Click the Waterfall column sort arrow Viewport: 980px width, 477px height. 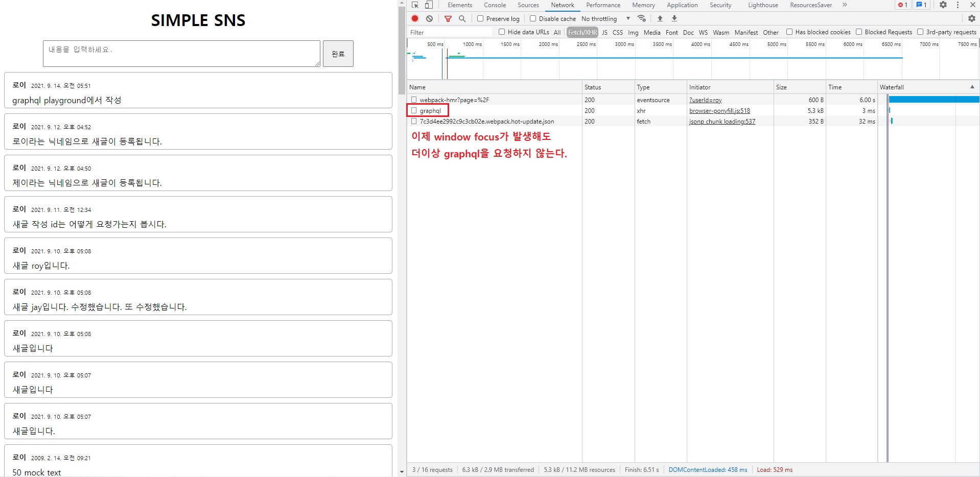972,87
